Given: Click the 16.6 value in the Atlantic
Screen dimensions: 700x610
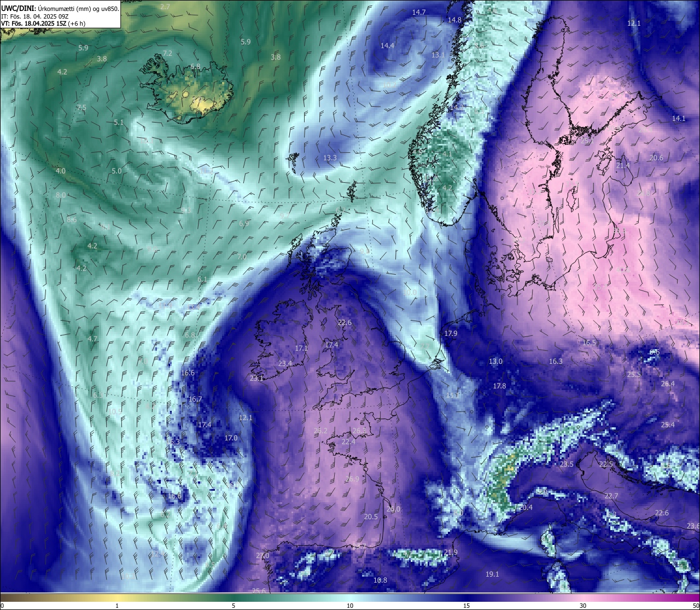Looking at the screenshot, I should click(x=187, y=373).
